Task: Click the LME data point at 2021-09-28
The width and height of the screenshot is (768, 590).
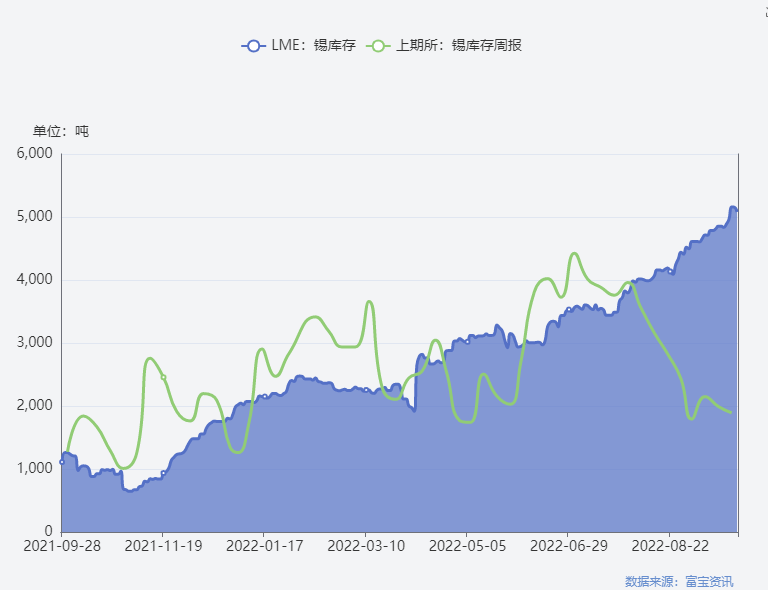Action: pyautogui.click(x=62, y=462)
